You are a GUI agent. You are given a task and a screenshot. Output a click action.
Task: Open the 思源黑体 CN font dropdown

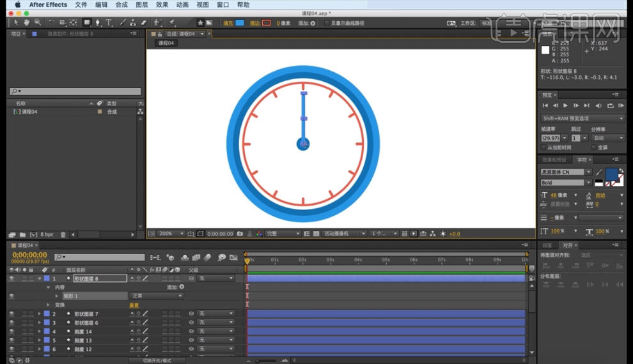pos(566,172)
